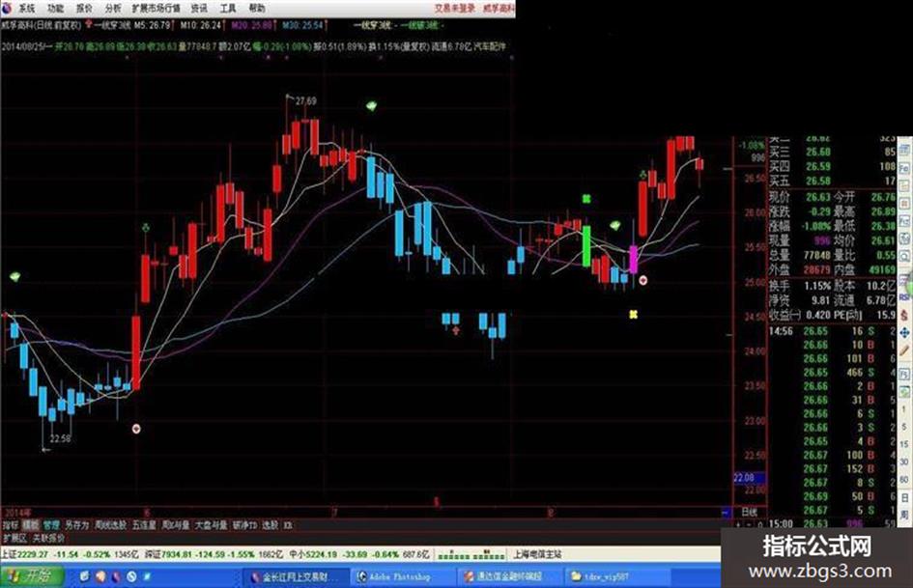Select the 另存为 tab
Screen dimensions: 913x588
click(77, 525)
